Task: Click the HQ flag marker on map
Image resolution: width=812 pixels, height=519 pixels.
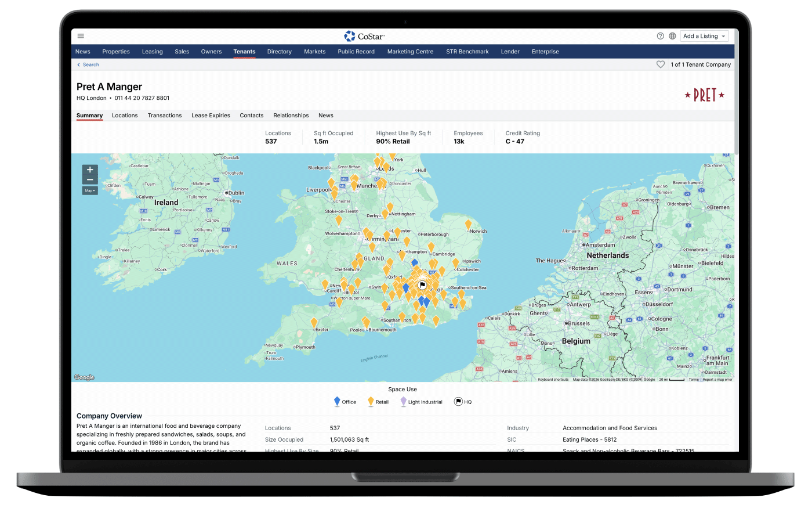Action: point(422,285)
